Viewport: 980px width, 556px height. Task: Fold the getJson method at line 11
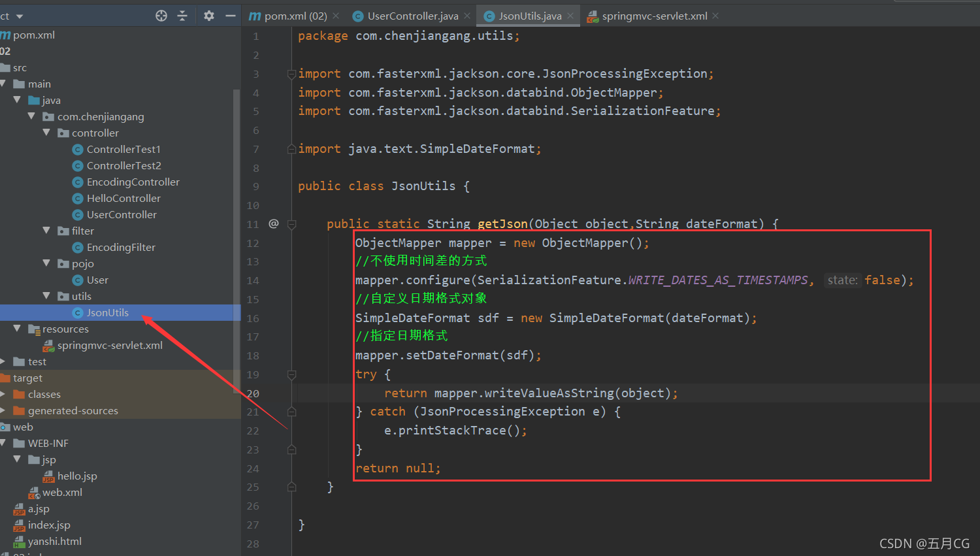point(292,224)
